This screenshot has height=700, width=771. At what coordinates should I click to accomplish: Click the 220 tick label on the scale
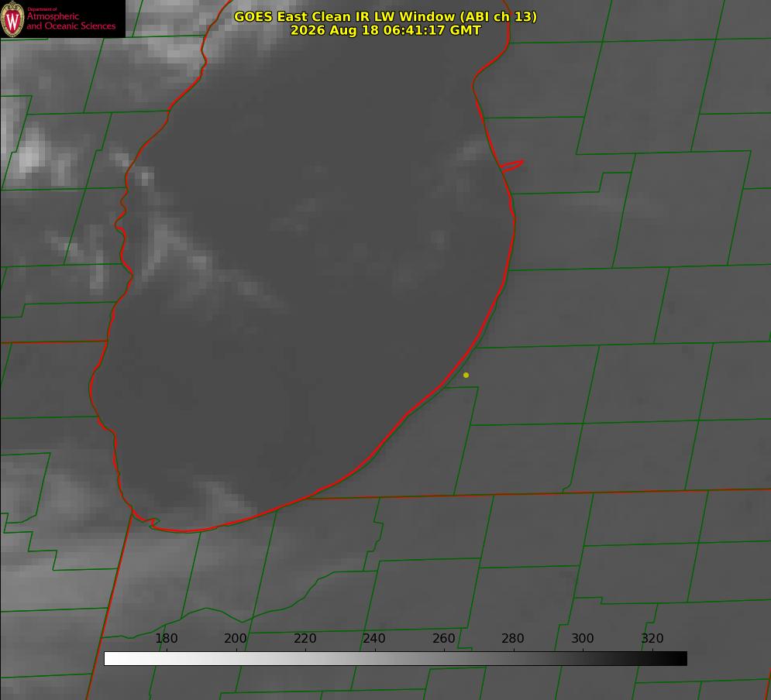tap(305, 638)
